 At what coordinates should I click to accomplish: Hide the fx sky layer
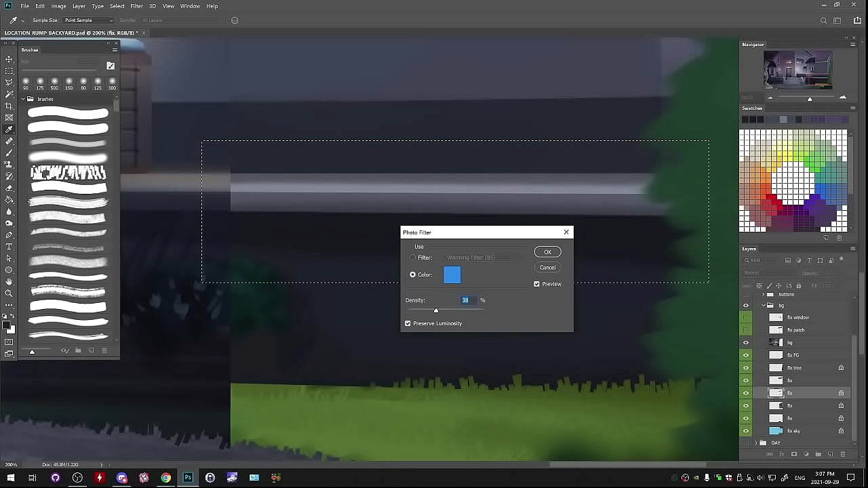tap(746, 431)
